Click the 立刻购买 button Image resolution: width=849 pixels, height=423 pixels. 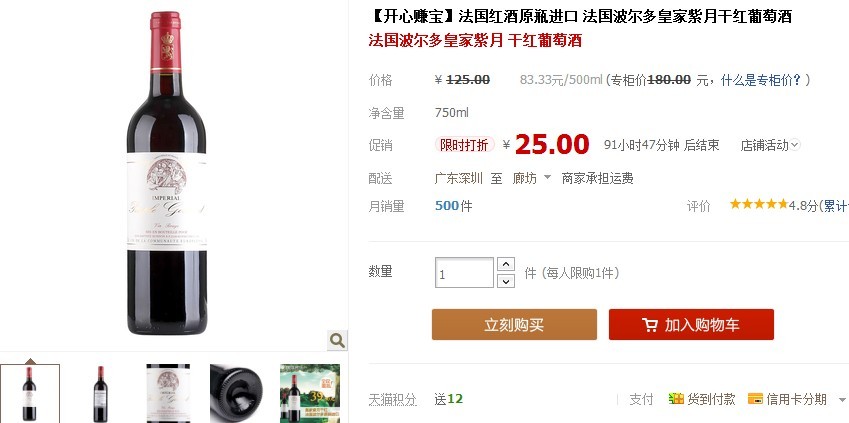[x=514, y=324]
